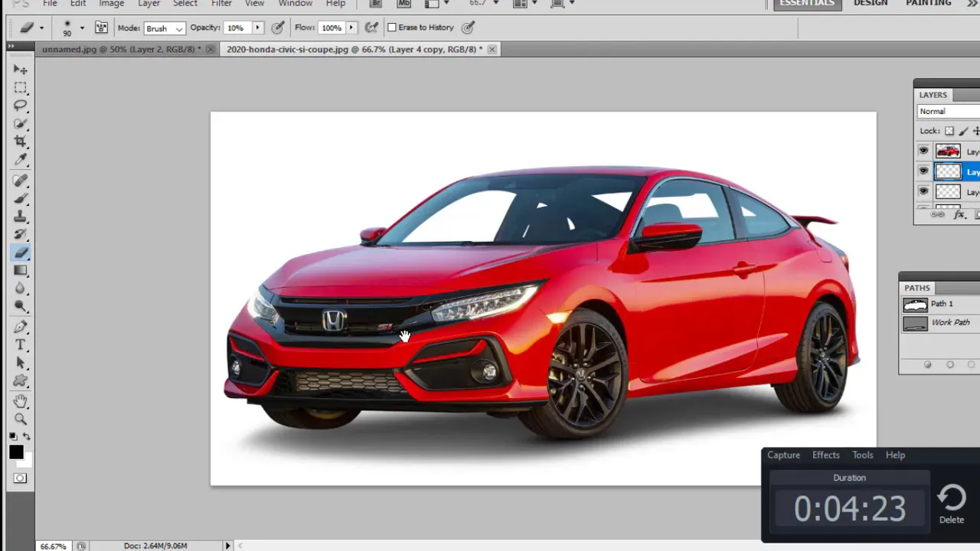This screenshot has width=980, height=551.
Task: Hide the third layer's eye icon
Action: tap(923, 191)
